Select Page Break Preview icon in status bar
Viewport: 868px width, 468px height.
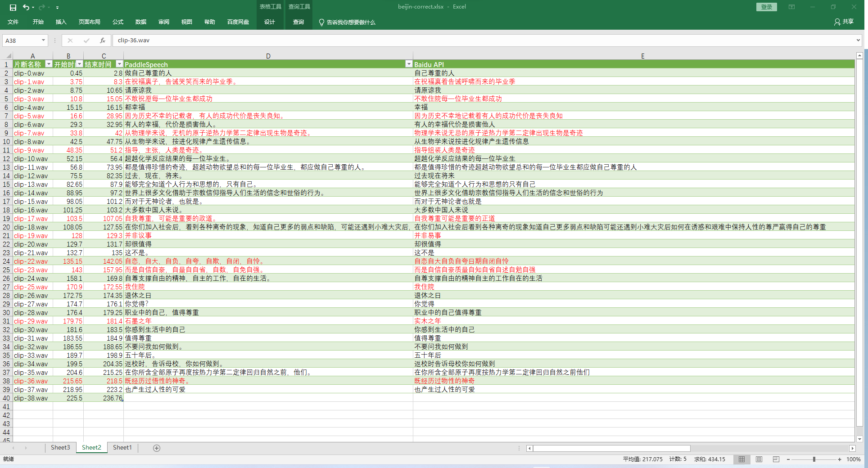click(x=775, y=459)
